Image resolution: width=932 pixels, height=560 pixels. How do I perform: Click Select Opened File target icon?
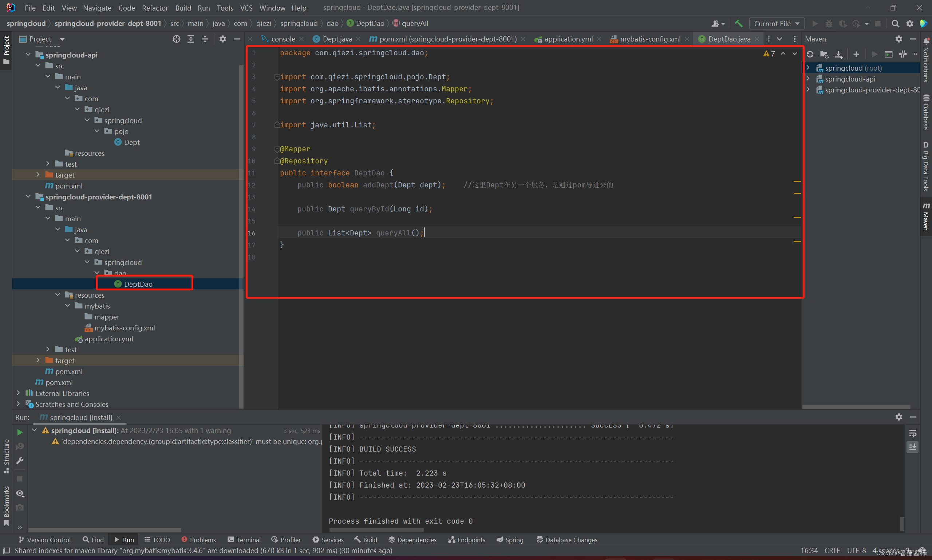[x=176, y=39]
